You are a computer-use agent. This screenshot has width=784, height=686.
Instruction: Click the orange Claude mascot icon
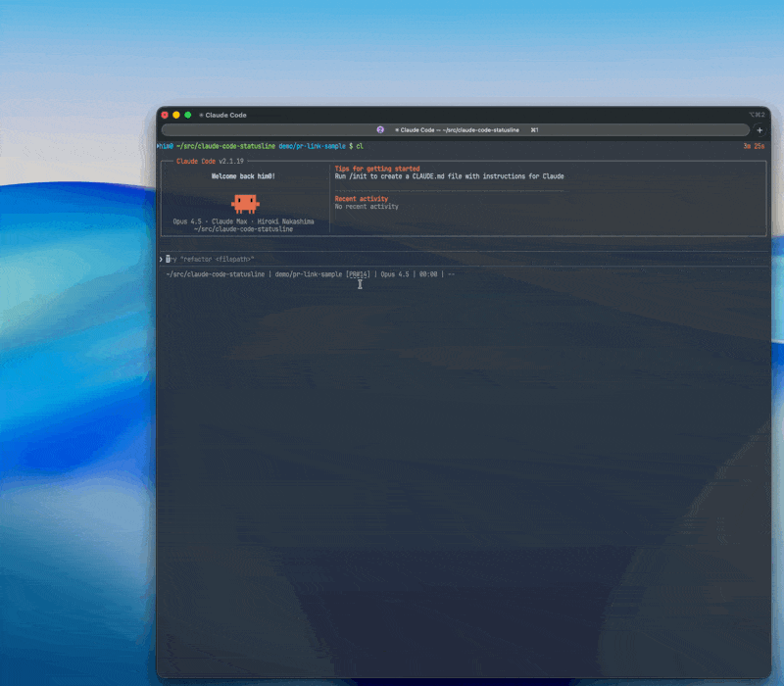[x=245, y=204]
